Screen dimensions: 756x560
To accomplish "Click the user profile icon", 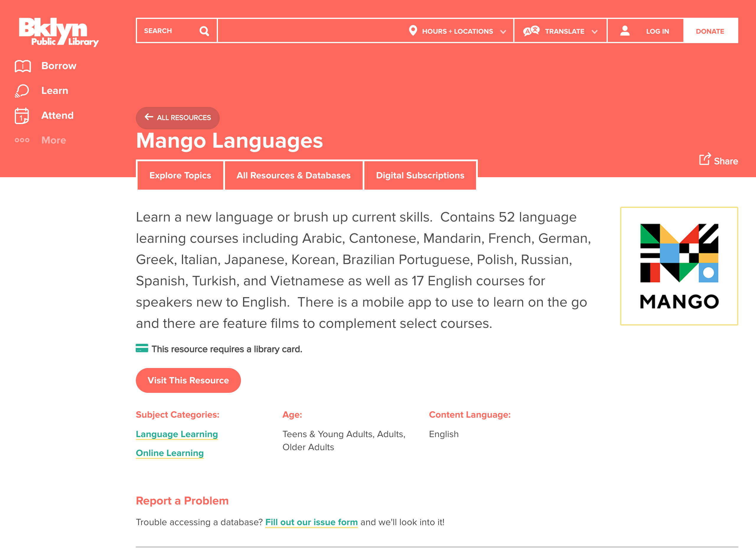I will click(x=625, y=31).
